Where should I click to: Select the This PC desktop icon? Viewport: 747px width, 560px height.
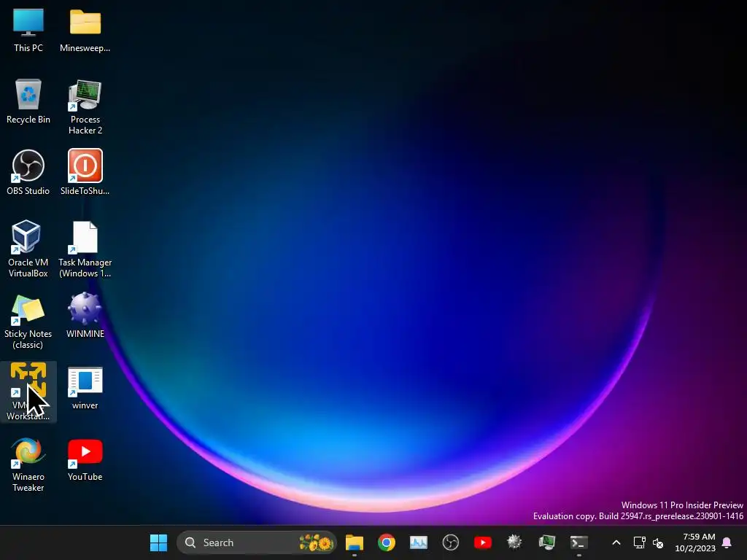[x=28, y=31]
